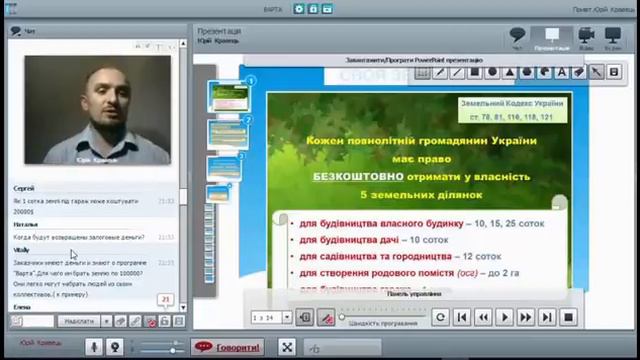Click the red-badged icon in chat toolbar

[150, 321]
